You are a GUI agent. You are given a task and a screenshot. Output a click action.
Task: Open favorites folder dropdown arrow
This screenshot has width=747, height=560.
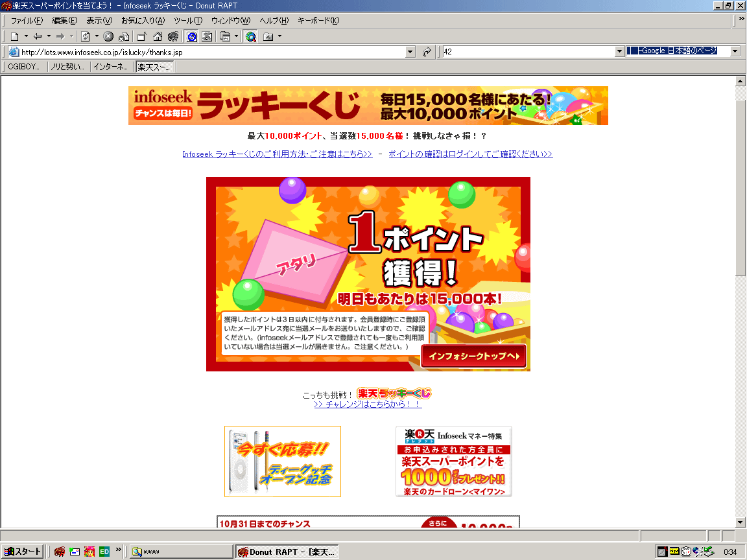click(x=279, y=36)
